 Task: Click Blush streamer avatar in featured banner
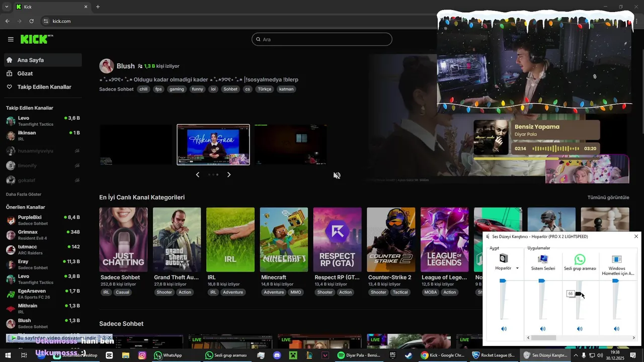pyautogui.click(x=106, y=66)
